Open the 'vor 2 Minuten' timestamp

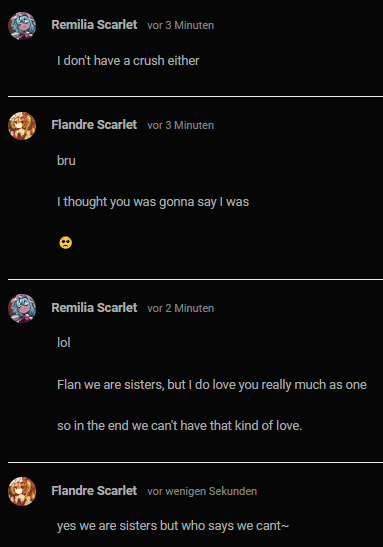(181, 308)
